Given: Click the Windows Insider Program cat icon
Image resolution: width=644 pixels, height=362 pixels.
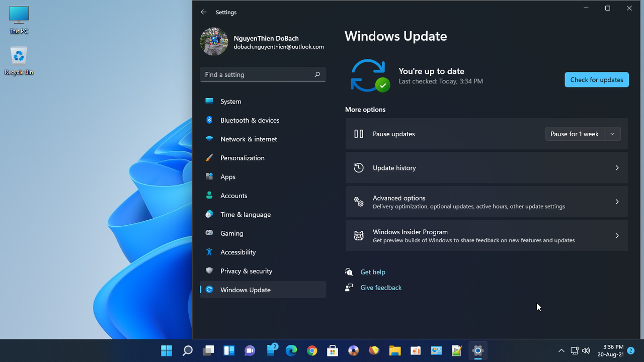Looking at the screenshot, I should click(359, 236).
